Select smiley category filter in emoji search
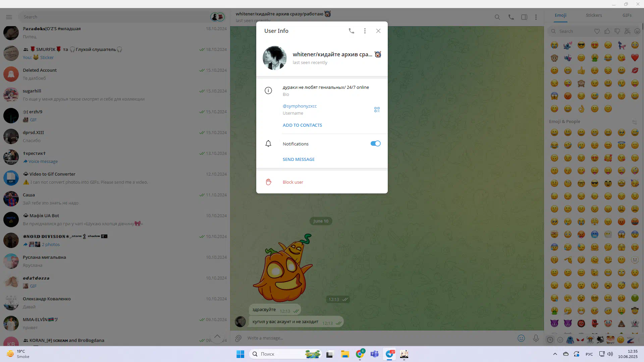The height and width of the screenshot is (362, 644). coord(637,31)
